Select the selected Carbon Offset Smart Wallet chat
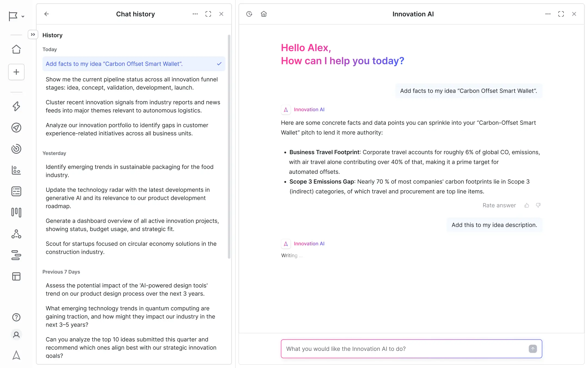 coord(133,64)
